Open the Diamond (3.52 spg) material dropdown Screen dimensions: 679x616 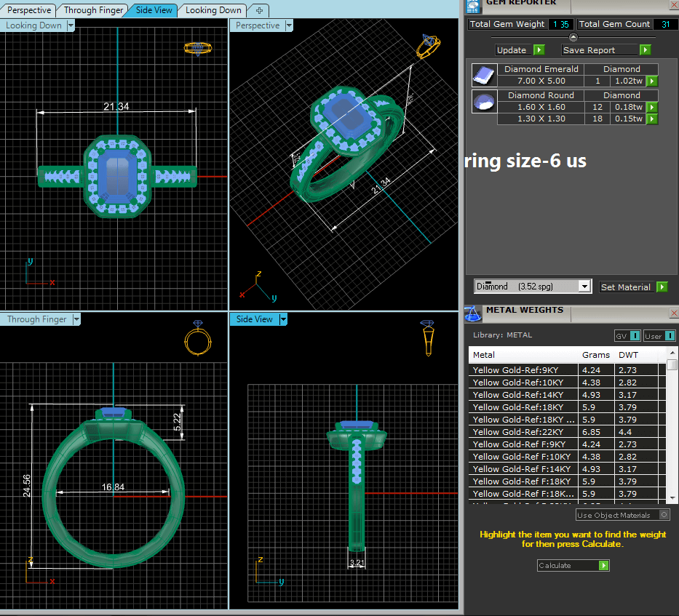584,287
